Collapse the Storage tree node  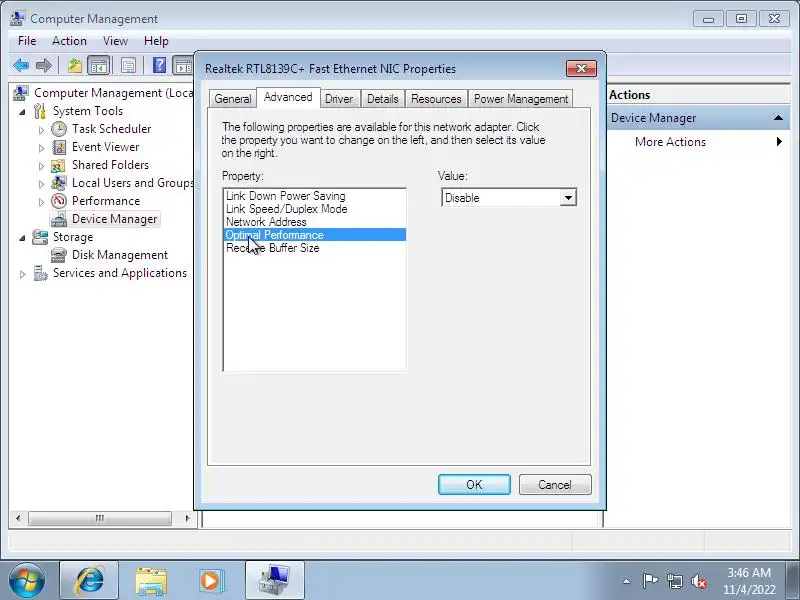(x=22, y=238)
